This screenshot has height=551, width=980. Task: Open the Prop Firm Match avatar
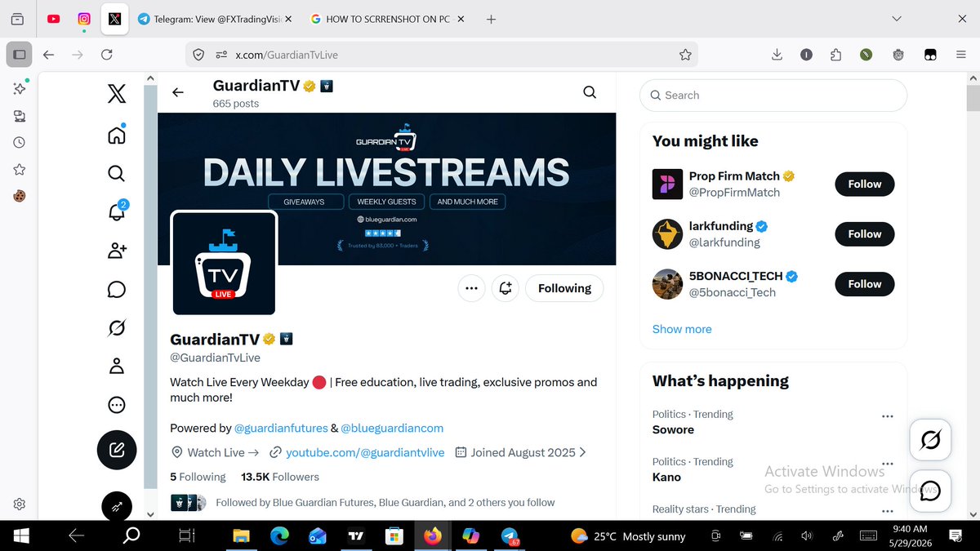(x=667, y=184)
